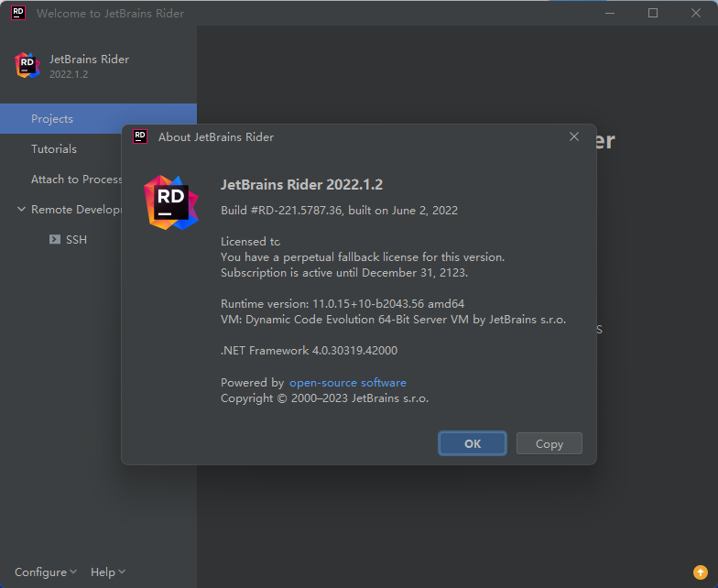
Task: Open the Help dropdown menu
Action: click(x=108, y=572)
